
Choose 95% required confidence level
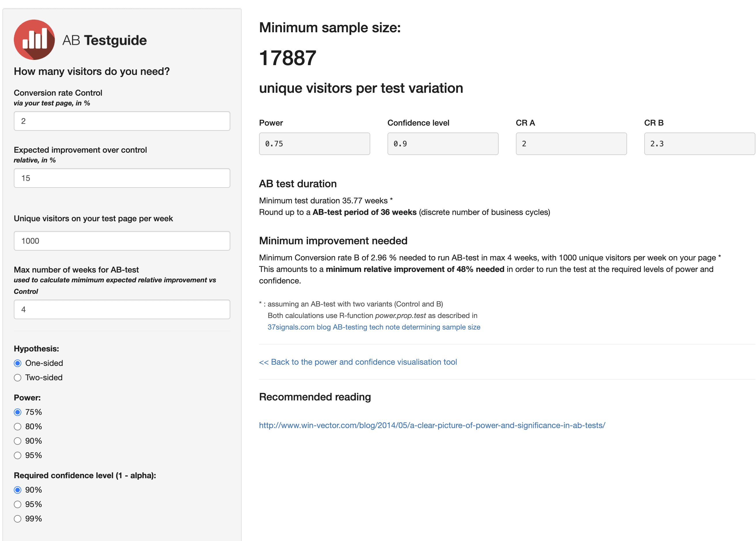[18, 504]
